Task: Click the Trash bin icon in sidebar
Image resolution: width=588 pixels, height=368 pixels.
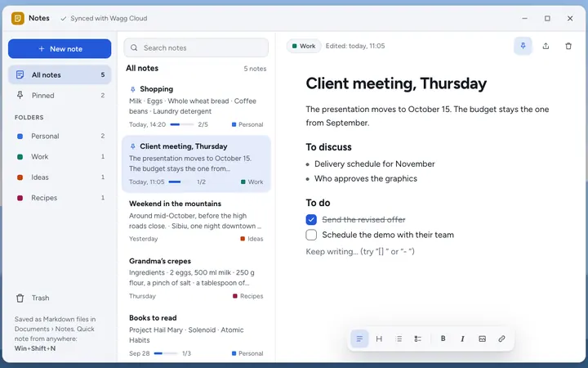Action: tap(20, 298)
